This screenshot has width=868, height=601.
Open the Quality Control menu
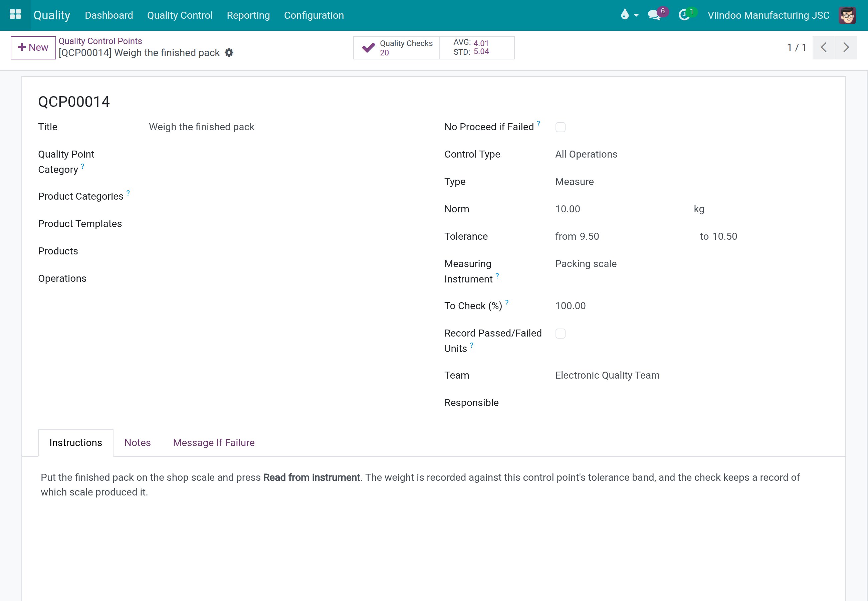pyautogui.click(x=180, y=15)
